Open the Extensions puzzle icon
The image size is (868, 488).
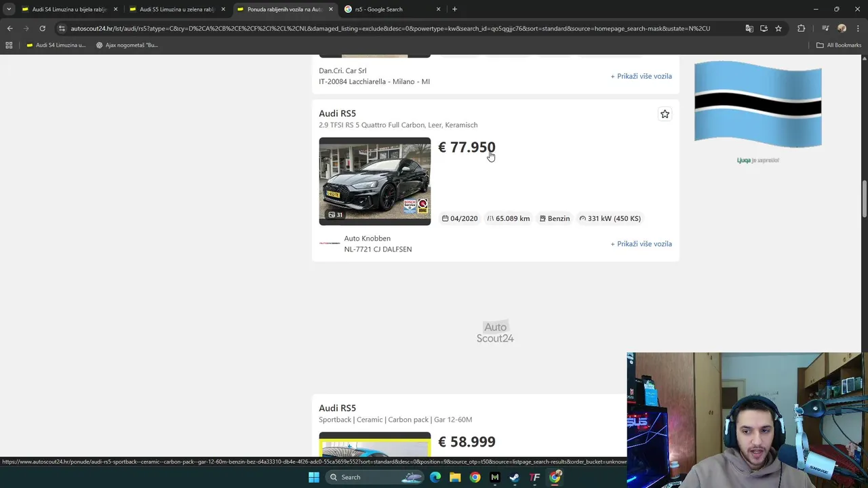pos(802,28)
